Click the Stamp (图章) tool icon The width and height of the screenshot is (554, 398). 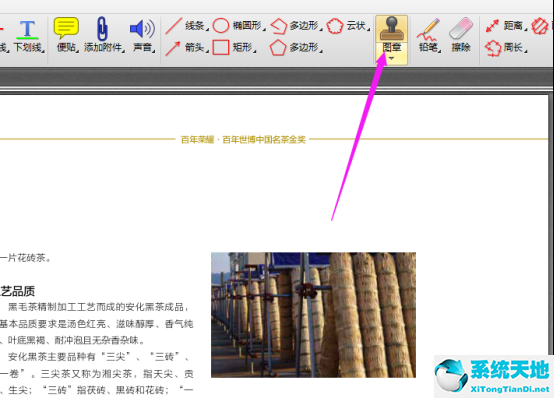coord(391,29)
